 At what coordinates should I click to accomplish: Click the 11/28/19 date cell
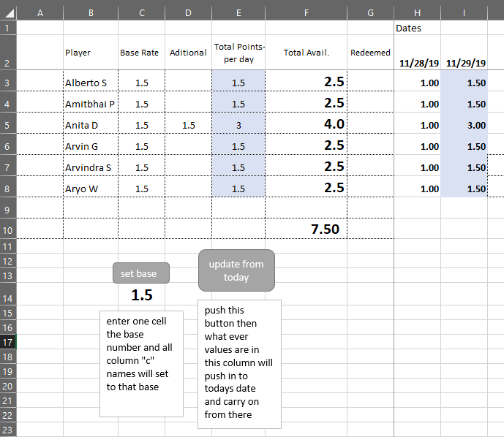point(417,53)
